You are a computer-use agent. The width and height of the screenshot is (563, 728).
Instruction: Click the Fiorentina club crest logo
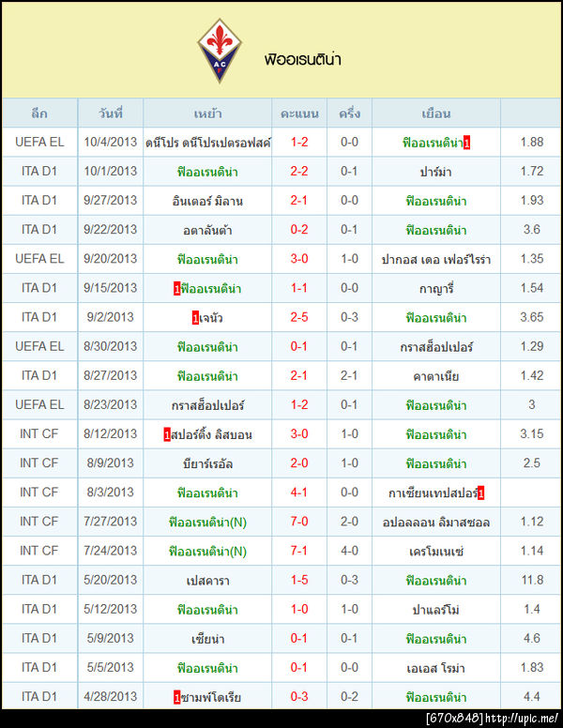pos(220,51)
